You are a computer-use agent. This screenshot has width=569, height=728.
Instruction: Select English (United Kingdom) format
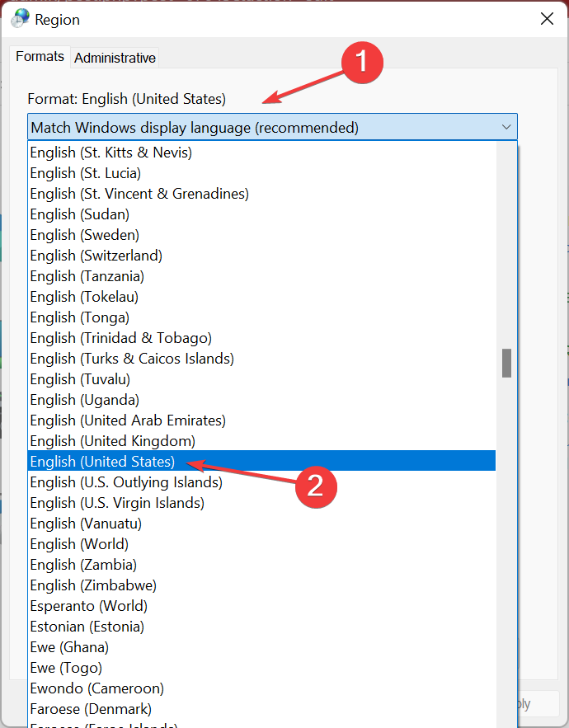point(112,441)
